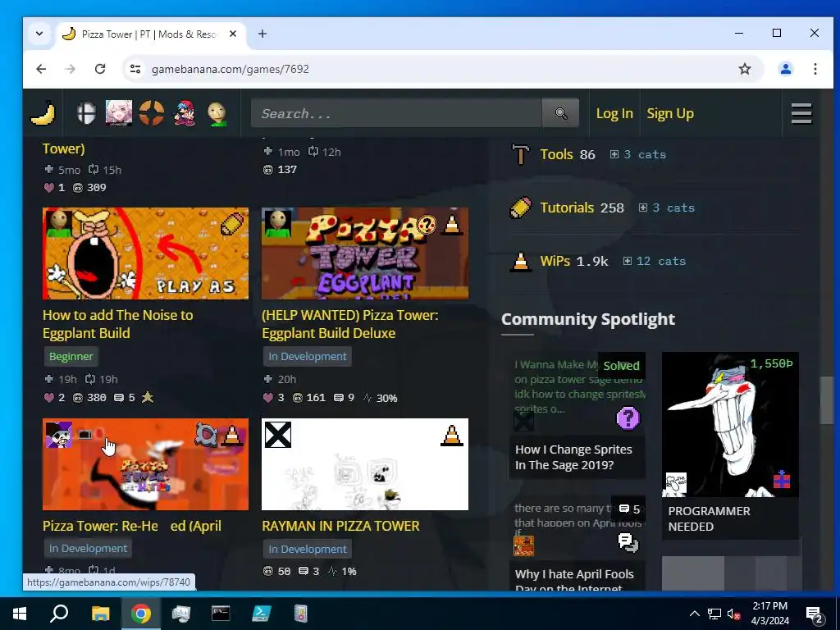Open PROGRAMMER NEEDED spotlight post
The height and width of the screenshot is (630, 840).
(x=710, y=518)
